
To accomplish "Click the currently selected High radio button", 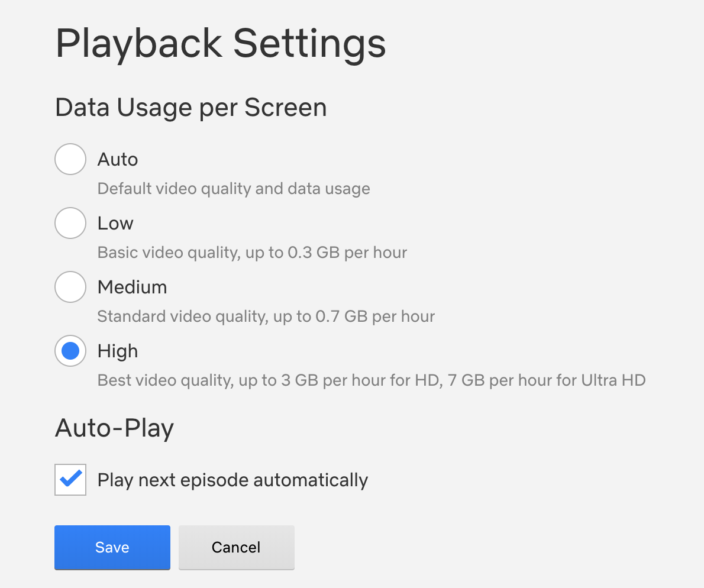I will tap(70, 351).
